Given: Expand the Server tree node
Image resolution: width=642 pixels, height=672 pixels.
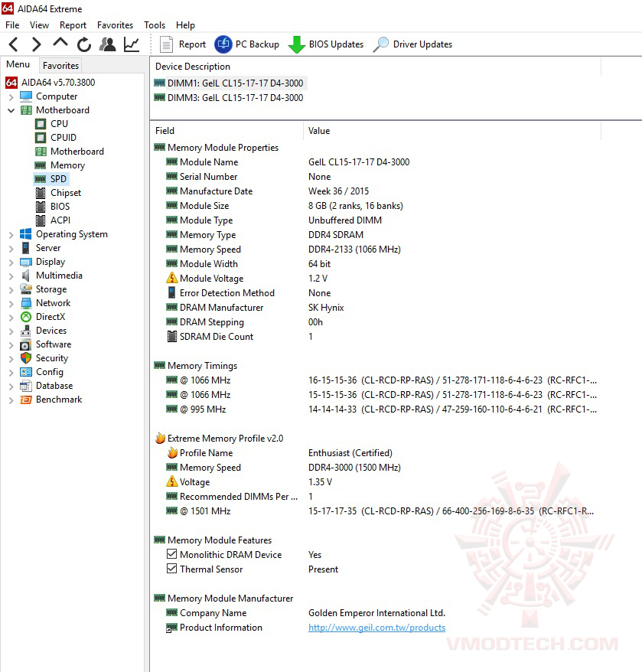Looking at the screenshot, I should 11,249.
